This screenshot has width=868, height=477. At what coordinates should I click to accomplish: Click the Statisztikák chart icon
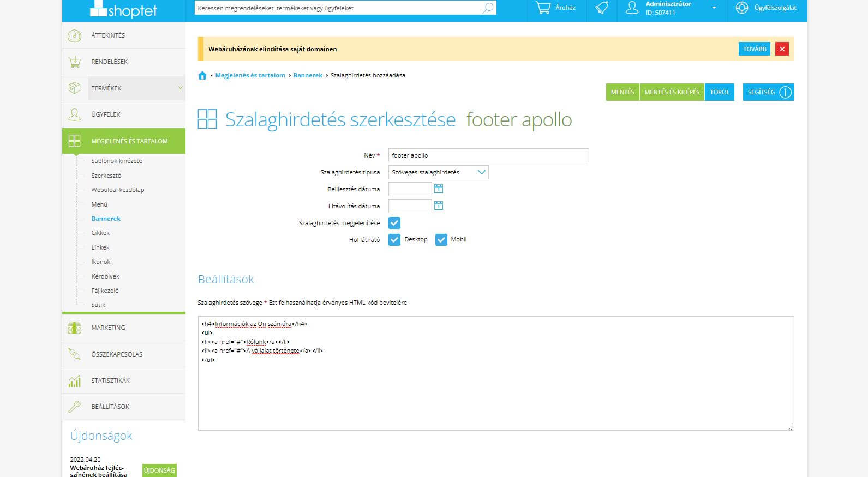[74, 381]
